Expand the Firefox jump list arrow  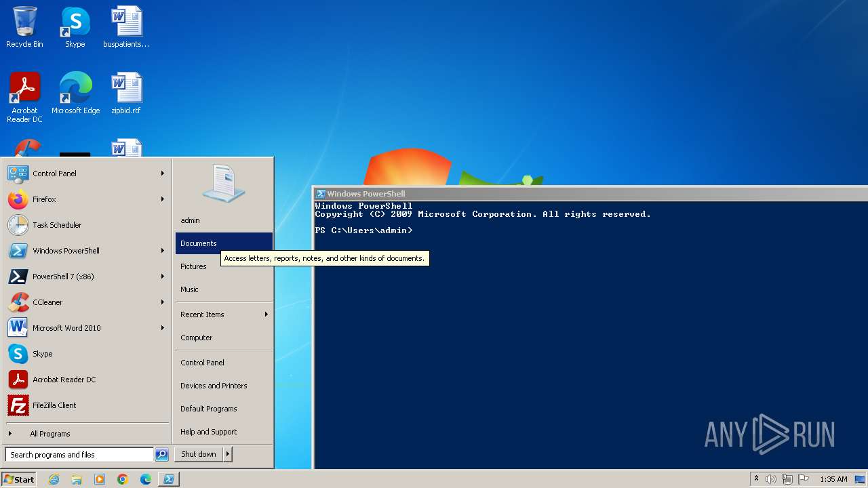click(x=163, y=199)
